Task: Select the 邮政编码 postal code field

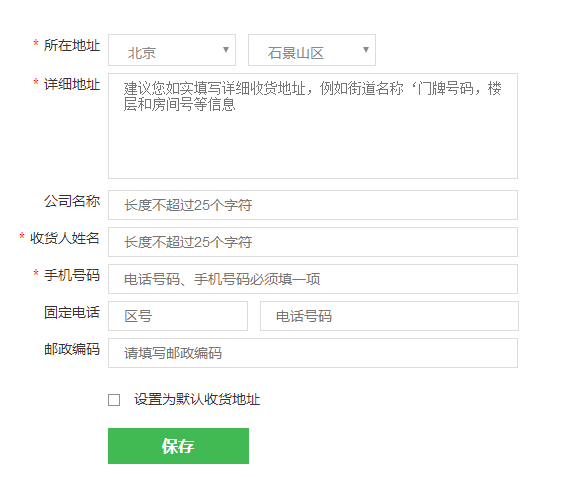Action: click(313, 353)
